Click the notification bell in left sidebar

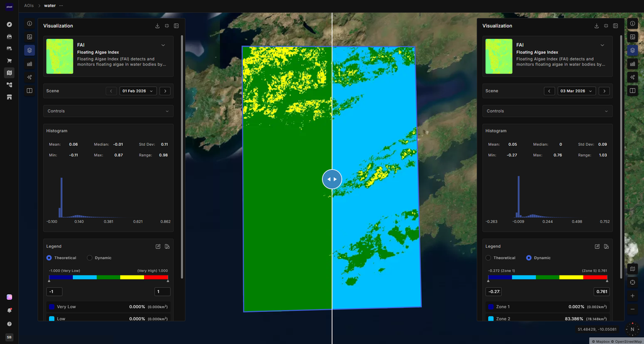click(x=9, y=310)
